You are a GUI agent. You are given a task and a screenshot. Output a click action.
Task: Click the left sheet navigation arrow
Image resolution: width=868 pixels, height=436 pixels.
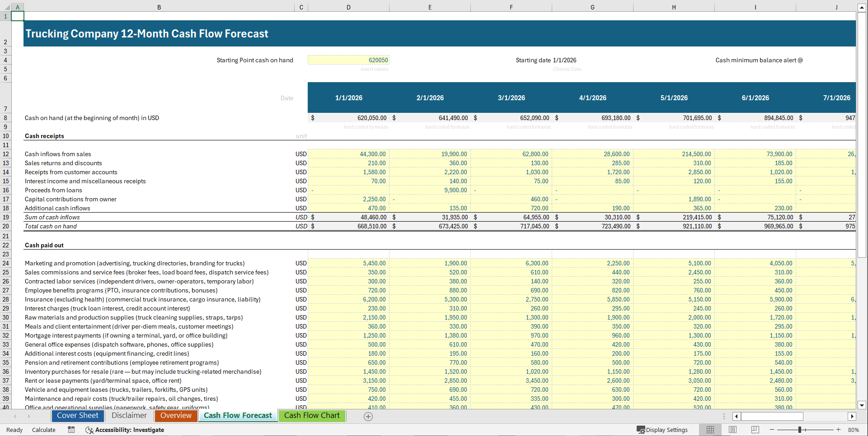tap(14, 416)
